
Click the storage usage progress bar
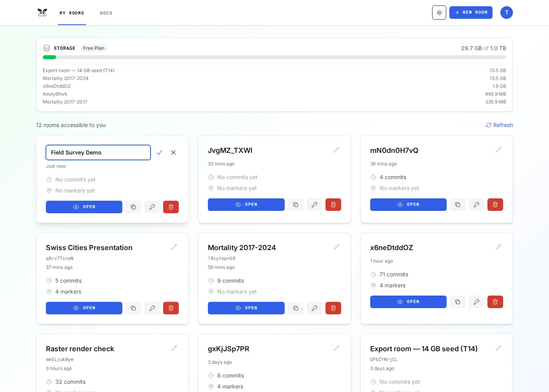point(274,57)
